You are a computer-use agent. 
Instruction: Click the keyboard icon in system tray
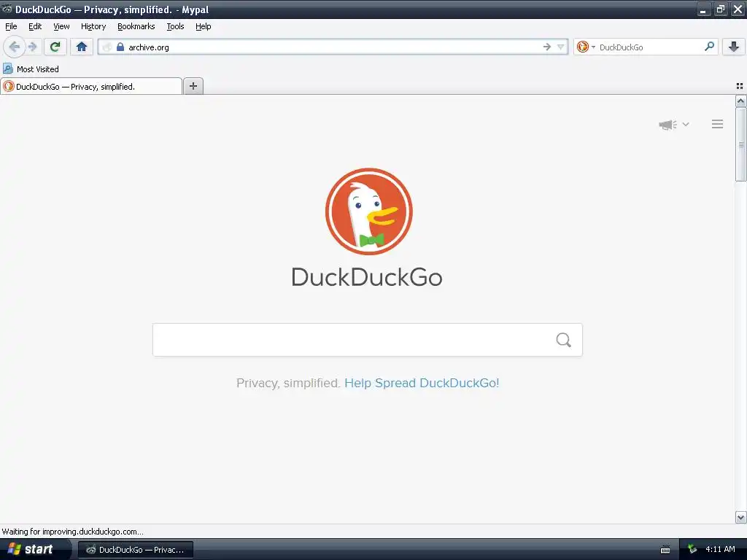665,550
